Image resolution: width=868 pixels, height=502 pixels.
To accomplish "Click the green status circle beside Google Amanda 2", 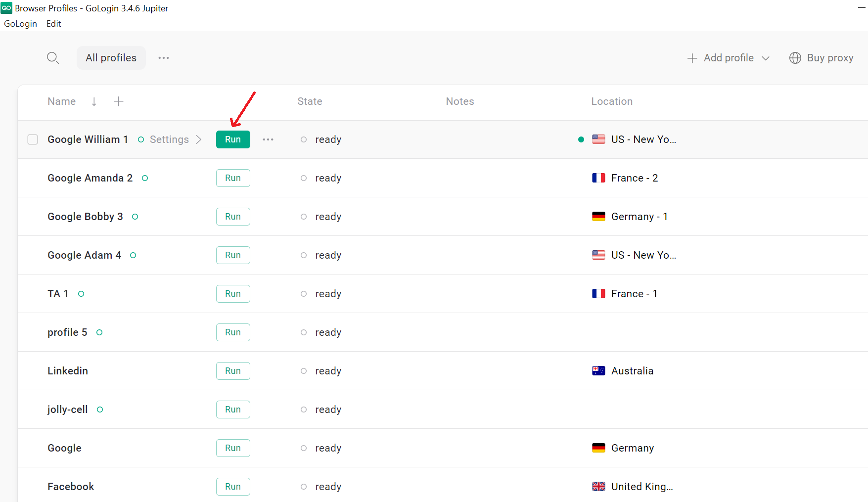I will click(x=145, y=178).
